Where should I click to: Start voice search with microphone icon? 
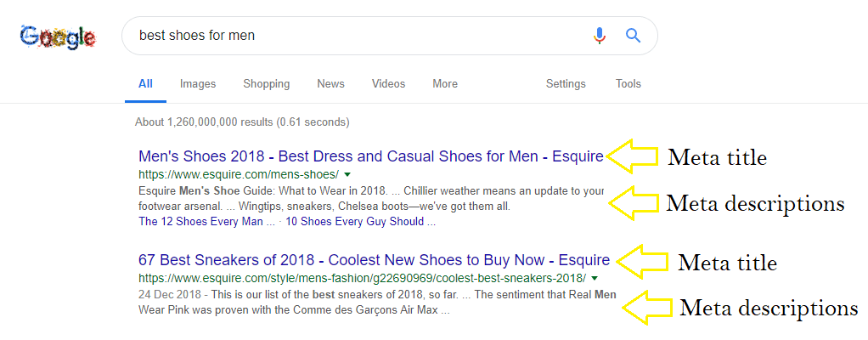click(x=600, y=36)
